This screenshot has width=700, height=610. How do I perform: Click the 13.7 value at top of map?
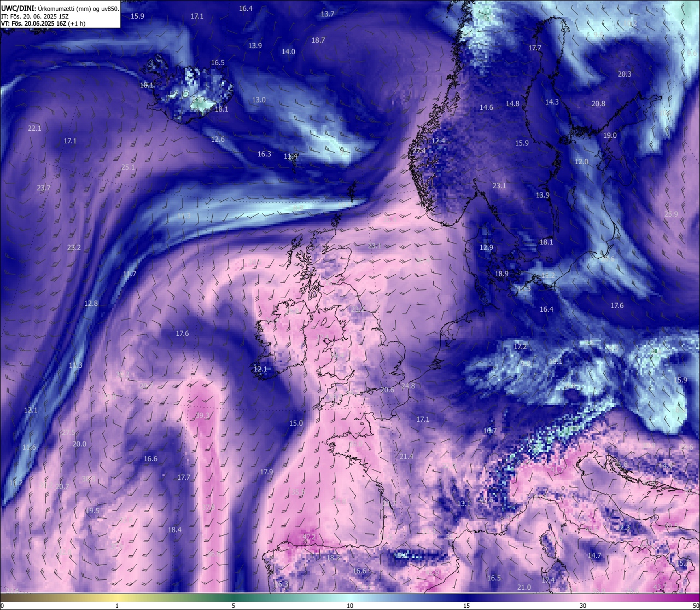click(328, 14)
